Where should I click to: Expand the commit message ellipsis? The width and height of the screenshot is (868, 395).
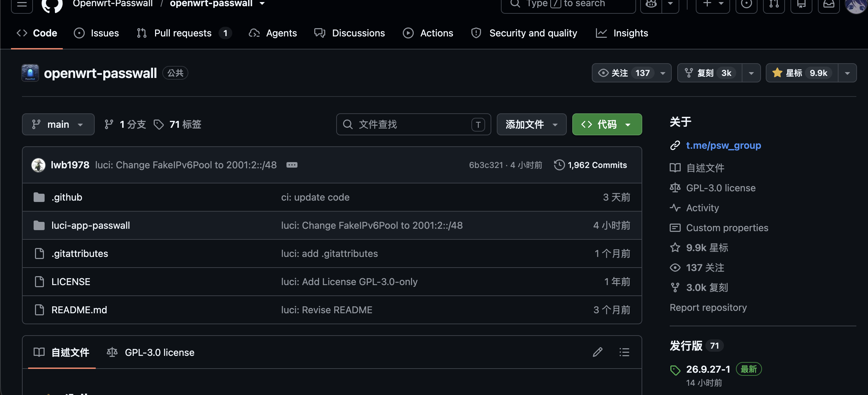(292, 165)
